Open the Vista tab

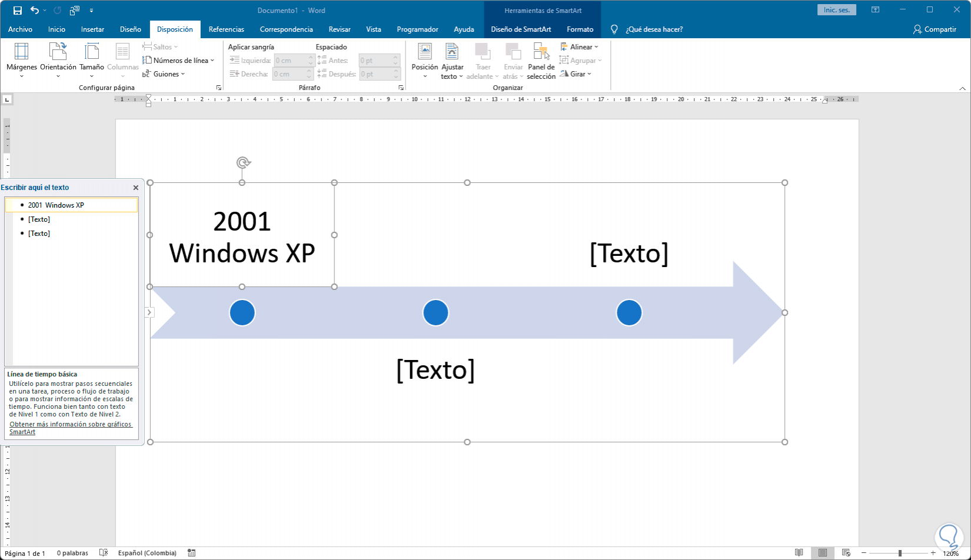tap(374, 29)
